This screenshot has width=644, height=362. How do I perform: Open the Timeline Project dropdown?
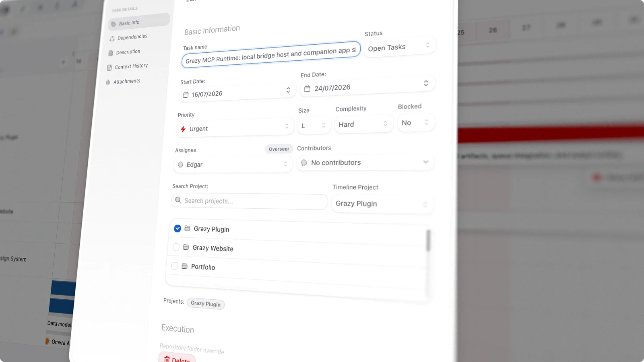pos(382,204)
